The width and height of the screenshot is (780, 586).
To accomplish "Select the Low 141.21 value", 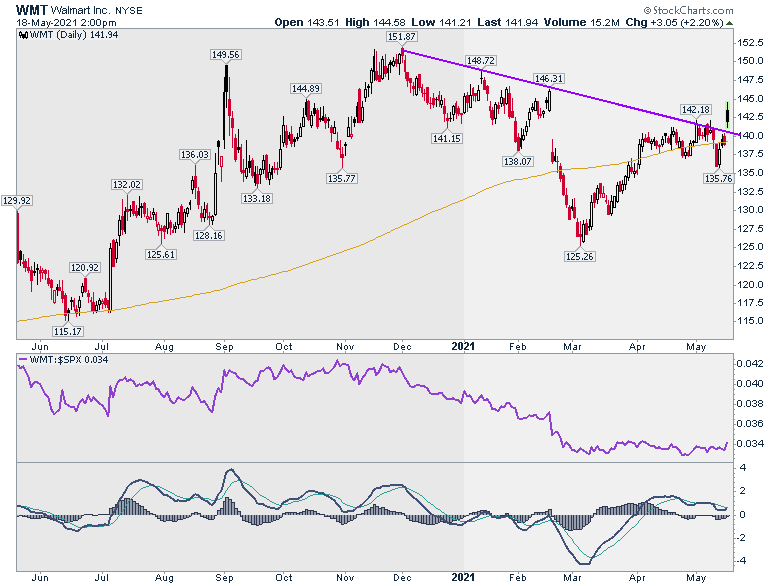I will tap(442, 22).
